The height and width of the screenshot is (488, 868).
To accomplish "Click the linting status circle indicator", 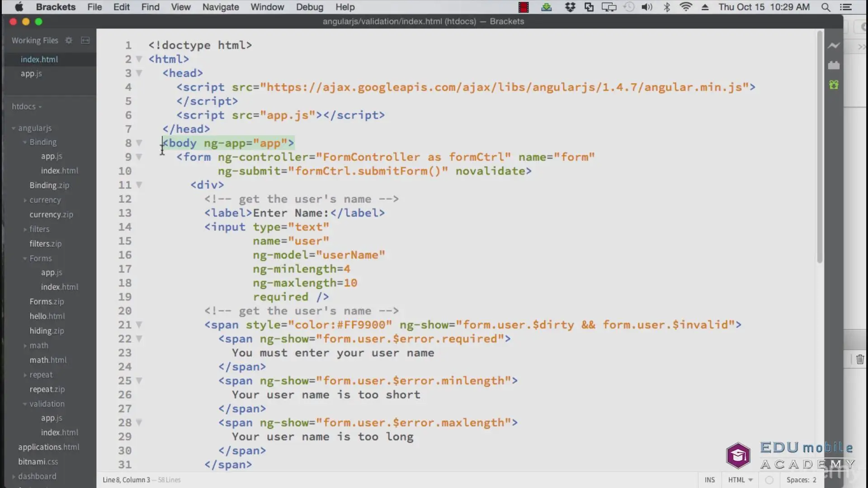I will (769, 480).
